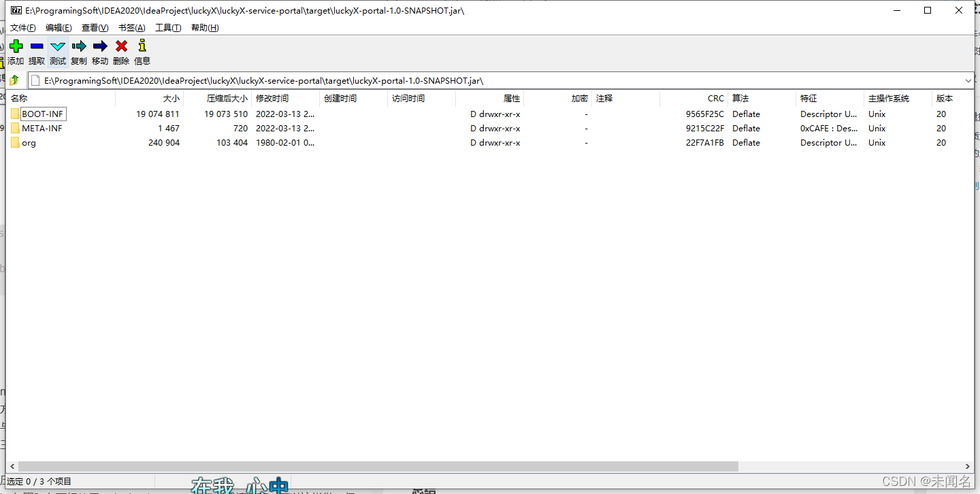Click the horizontal scrollbar thumb
The height and width of the screenshot is (494, 980).
pos(378,467)
